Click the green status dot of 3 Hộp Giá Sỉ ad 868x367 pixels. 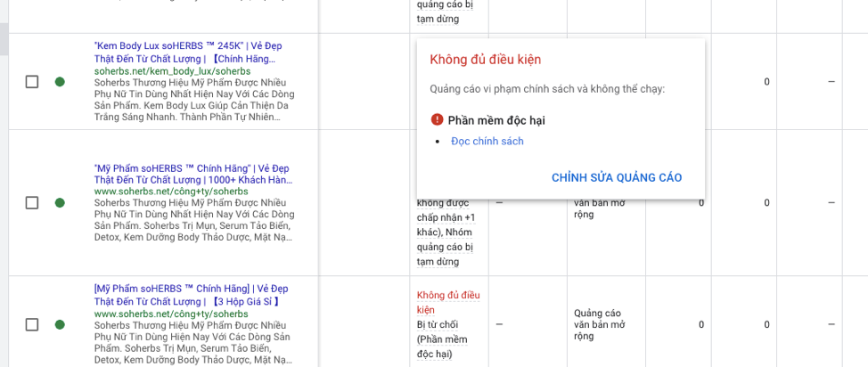point(60,324)
